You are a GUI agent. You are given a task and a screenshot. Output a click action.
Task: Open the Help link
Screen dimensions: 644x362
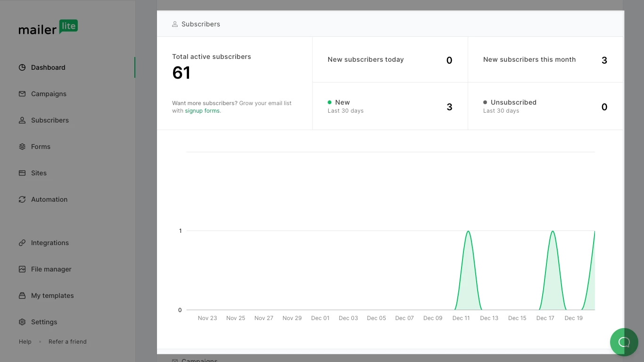click(25, 342)
